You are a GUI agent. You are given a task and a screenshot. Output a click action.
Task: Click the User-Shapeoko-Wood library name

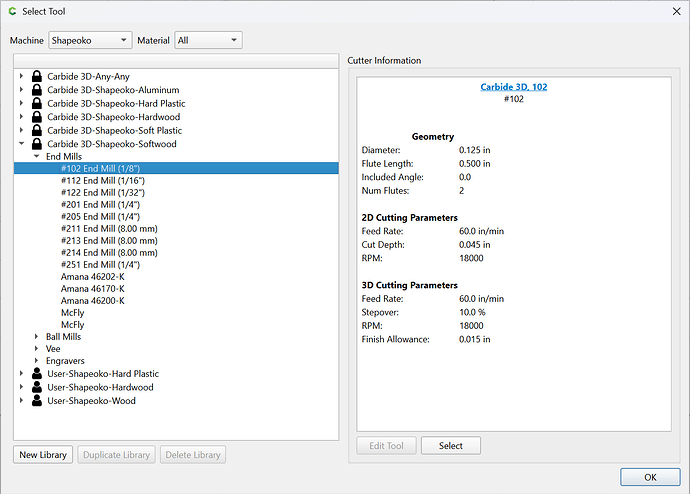[x=92, y=401]
